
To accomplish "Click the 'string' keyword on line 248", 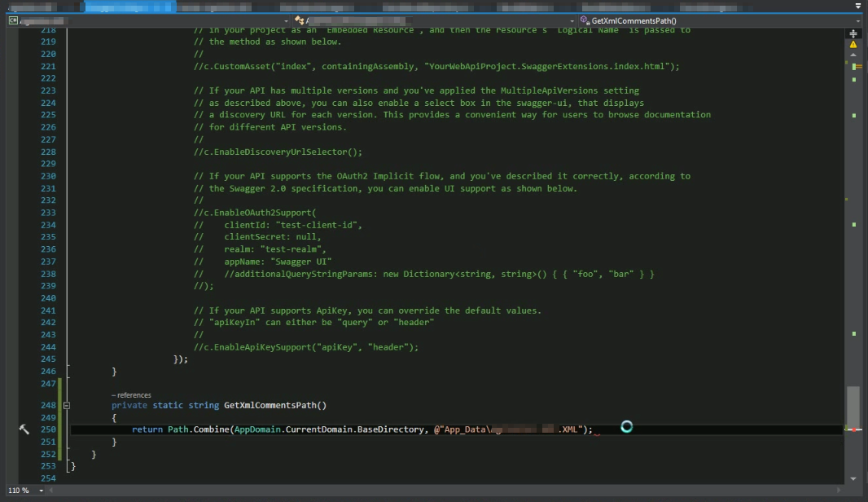I will coord(204,406).
